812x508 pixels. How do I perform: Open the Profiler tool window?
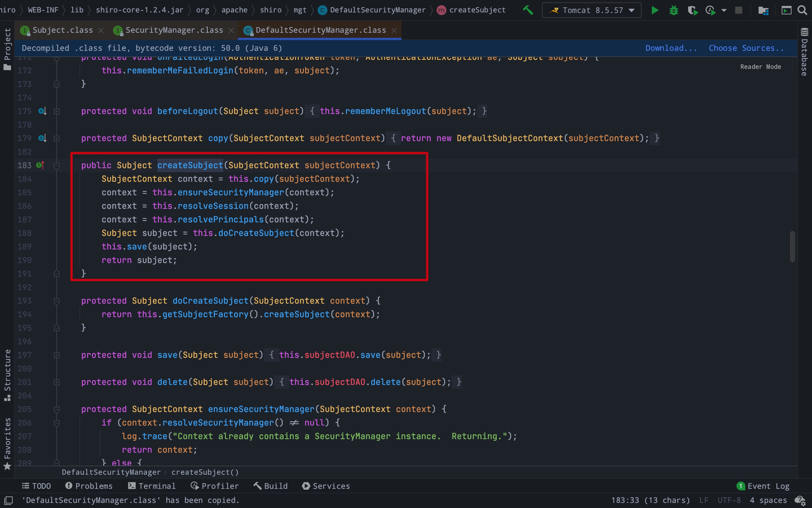click(x=215, y=486)
